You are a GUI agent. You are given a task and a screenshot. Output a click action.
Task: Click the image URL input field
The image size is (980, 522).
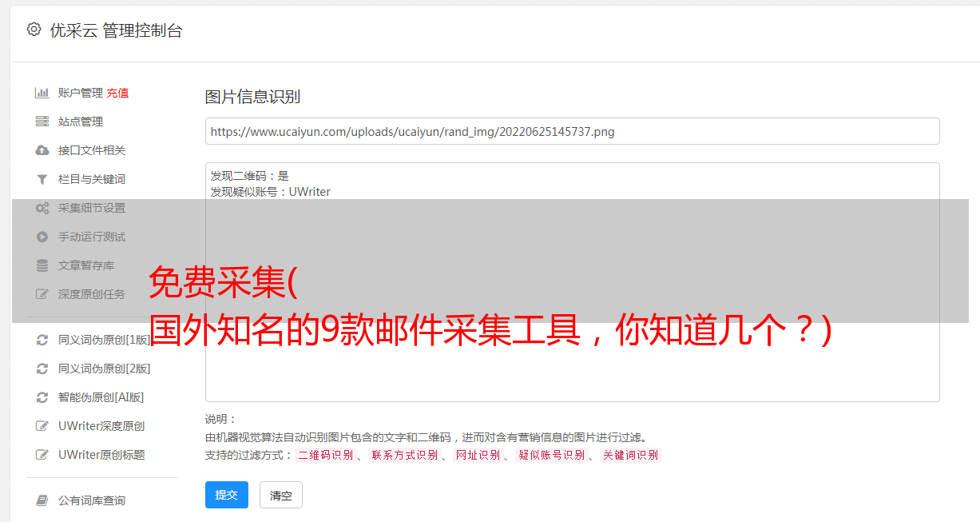coord(572,131)
